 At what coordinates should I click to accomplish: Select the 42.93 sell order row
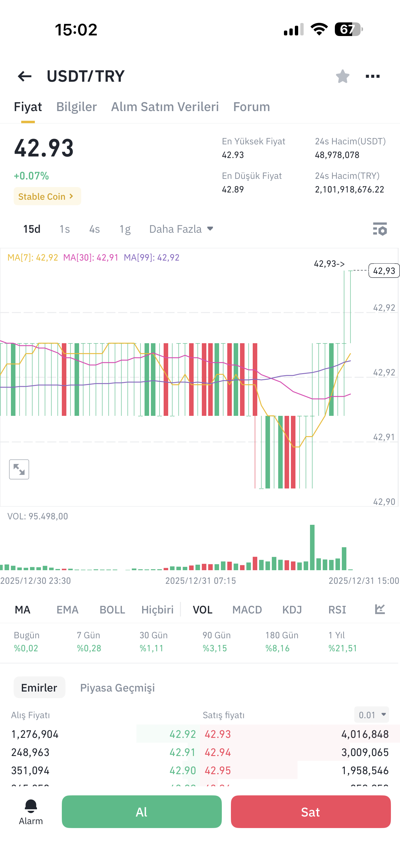pos(300,734)
